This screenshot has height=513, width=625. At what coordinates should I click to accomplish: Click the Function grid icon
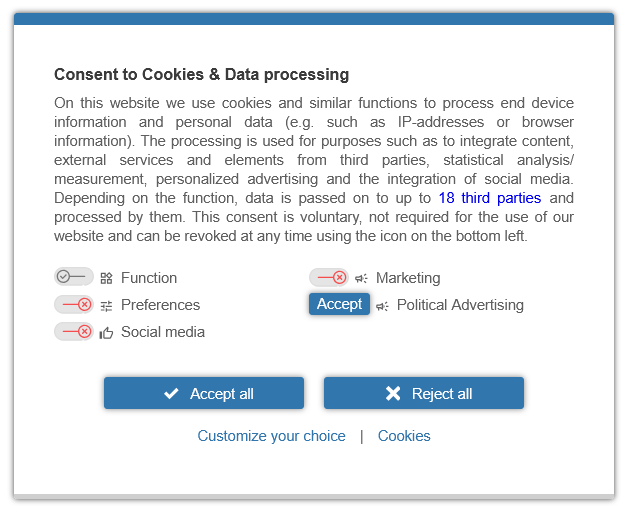pyautogui.click(x=106, y=278)
